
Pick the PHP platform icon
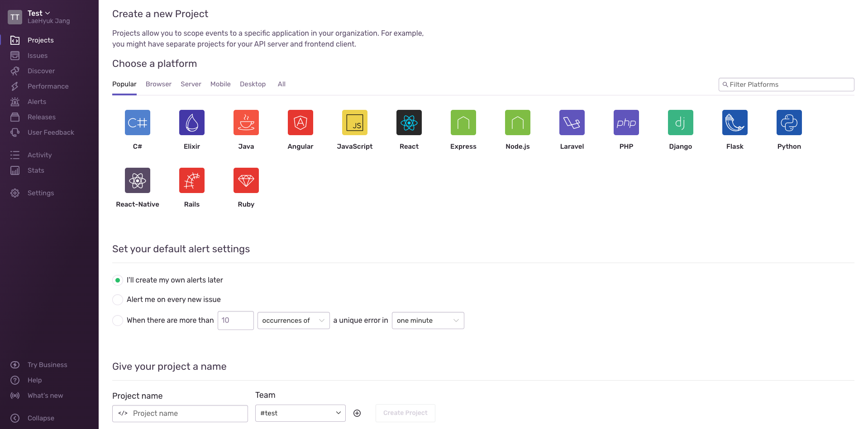(626, 123)
